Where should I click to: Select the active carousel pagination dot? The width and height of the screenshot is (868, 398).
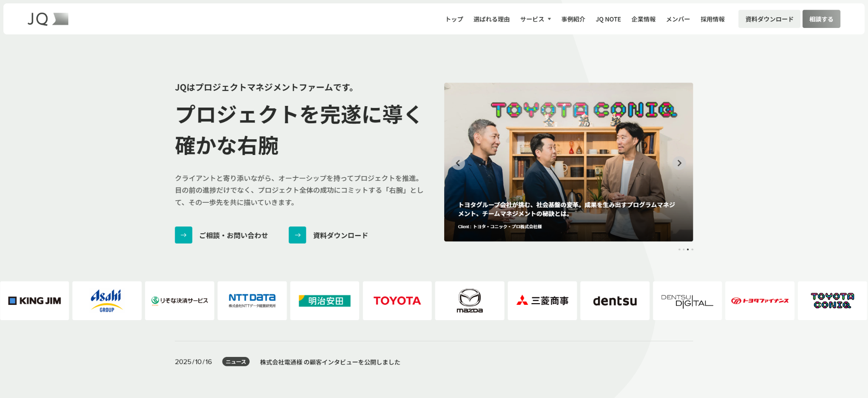tap(688, 249)
